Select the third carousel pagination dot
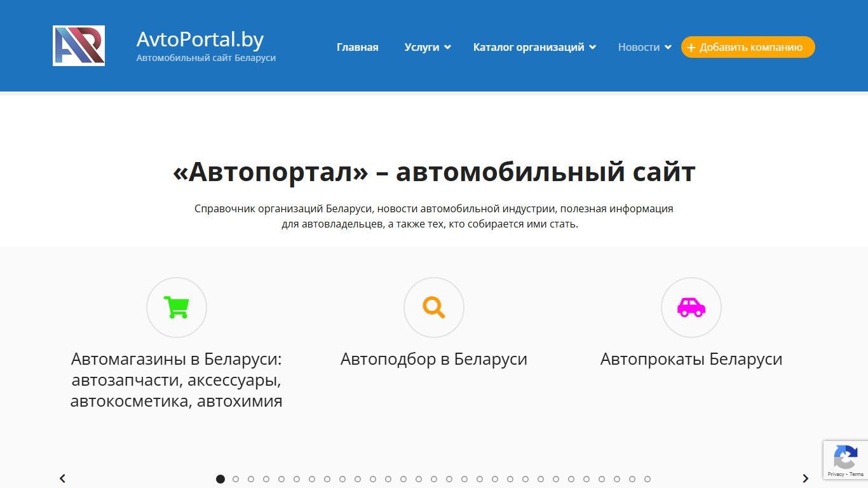 (x=251, y=479)
